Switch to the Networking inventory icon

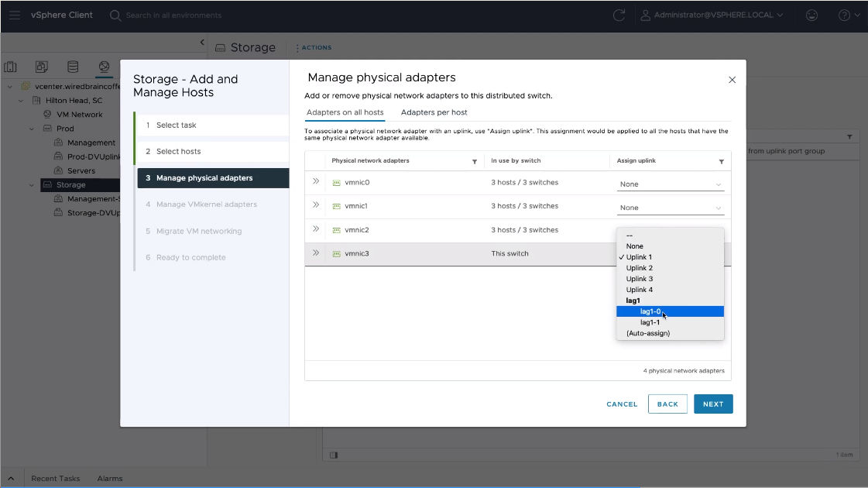[x=104, y=67]
